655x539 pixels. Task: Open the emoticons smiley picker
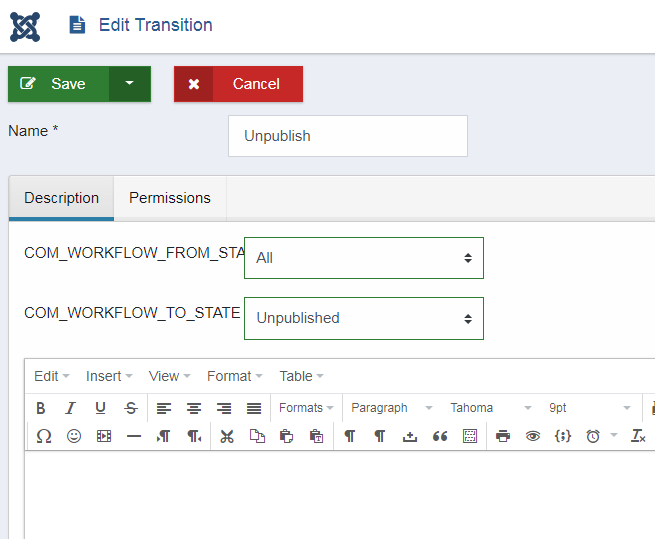pos(74,436)
